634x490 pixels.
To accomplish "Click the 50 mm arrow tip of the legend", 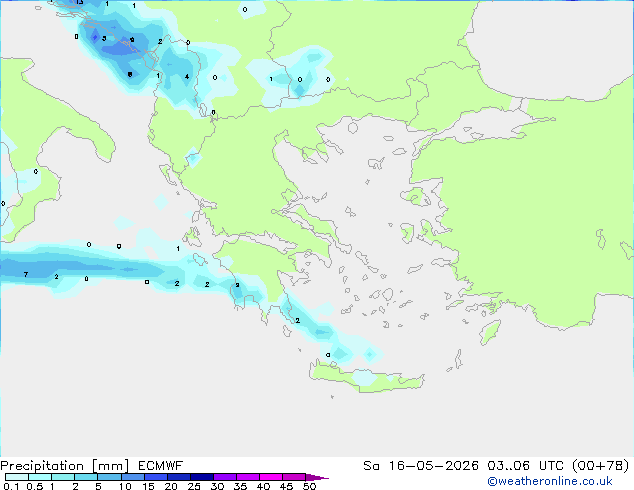I will (317, 477).
